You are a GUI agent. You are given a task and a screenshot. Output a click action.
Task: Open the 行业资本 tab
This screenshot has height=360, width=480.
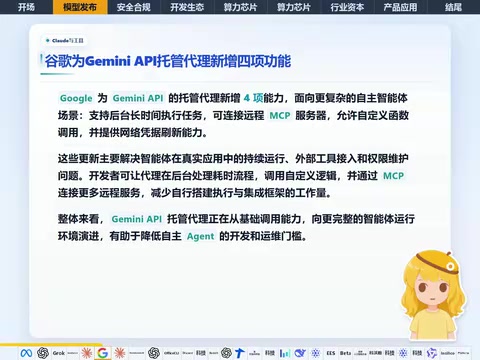pos(347,7)
